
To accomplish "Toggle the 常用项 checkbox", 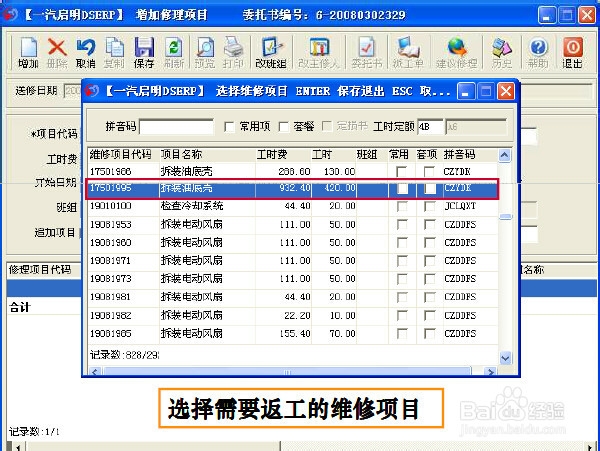I will point(229,127).
